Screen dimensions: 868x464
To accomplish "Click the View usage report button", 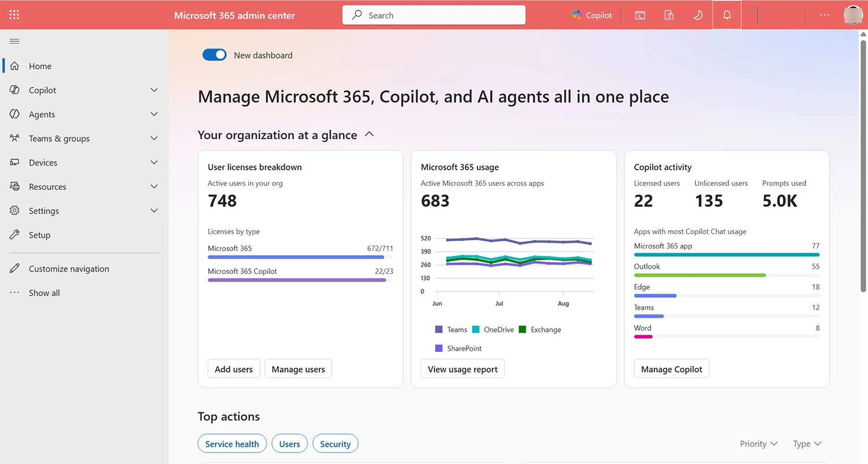I will coord(462,369).
